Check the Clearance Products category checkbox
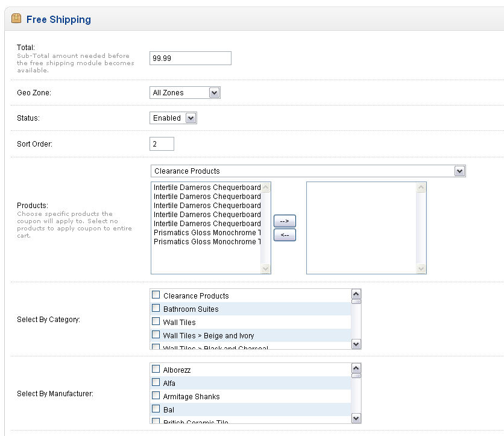This screenshot has height=436, width=504. 156,295
